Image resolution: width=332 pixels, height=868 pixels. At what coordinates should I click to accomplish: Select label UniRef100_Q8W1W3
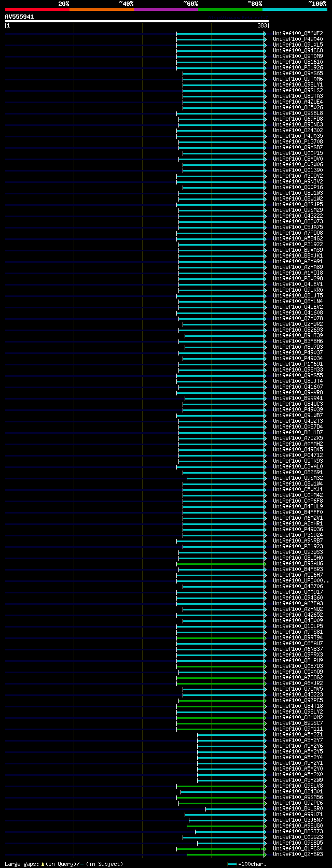click(298, 193)
